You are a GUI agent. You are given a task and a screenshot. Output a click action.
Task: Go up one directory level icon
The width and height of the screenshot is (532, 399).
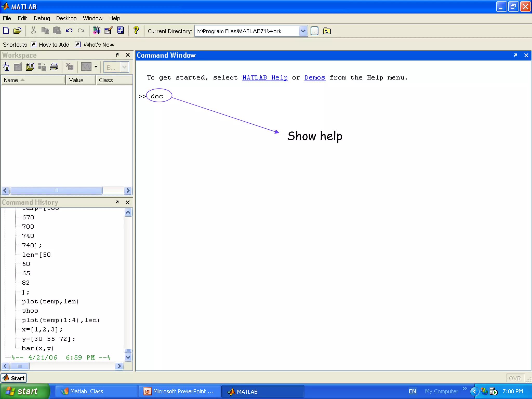327,31
